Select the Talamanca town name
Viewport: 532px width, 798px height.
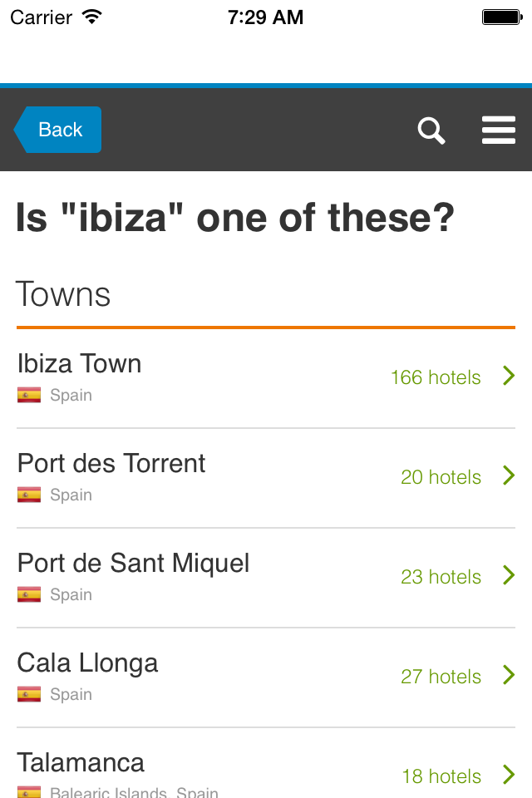[x=81, y=763]
